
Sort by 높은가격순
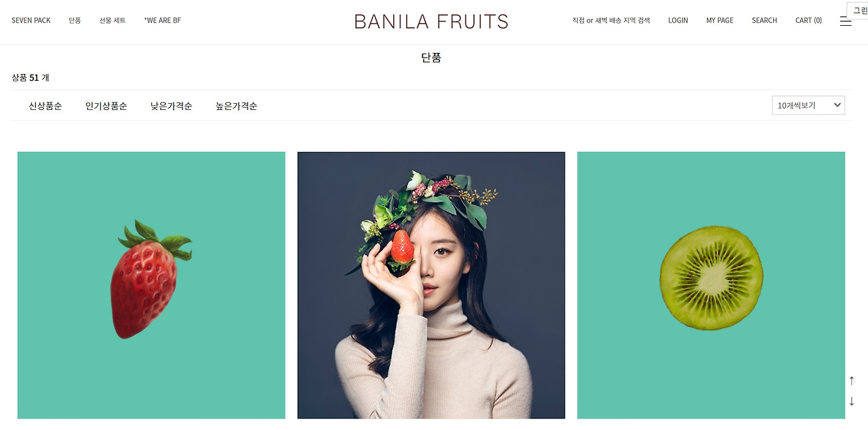click(237, 106)
